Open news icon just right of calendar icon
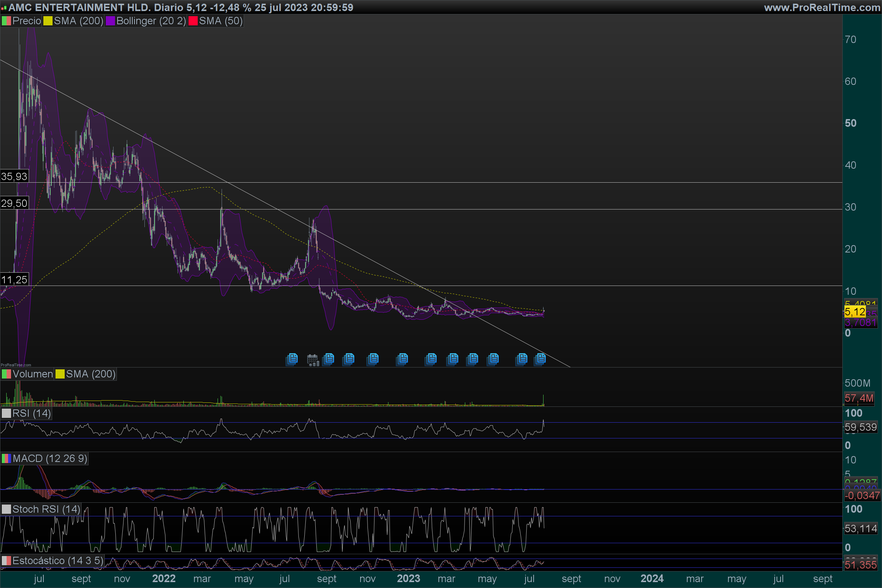 [x=329, y=359]
